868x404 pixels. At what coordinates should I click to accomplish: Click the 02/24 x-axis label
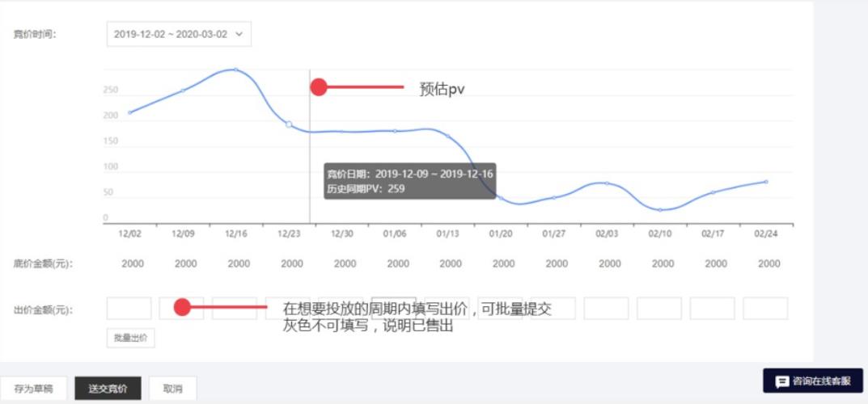[766, 234]
